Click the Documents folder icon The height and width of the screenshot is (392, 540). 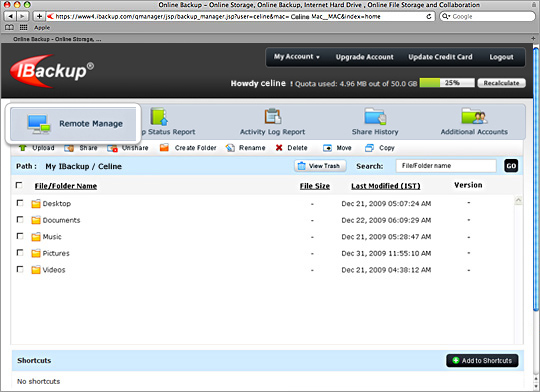36,220
